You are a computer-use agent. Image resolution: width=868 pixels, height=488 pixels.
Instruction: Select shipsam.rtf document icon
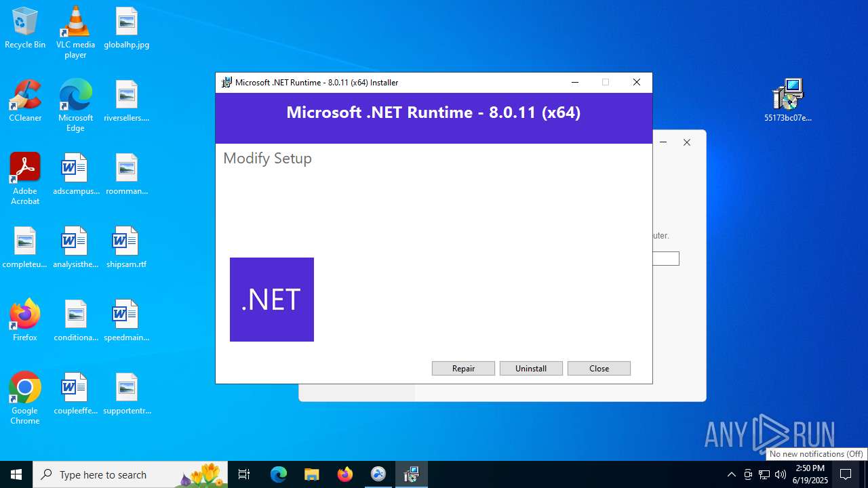tap(126, 247)
